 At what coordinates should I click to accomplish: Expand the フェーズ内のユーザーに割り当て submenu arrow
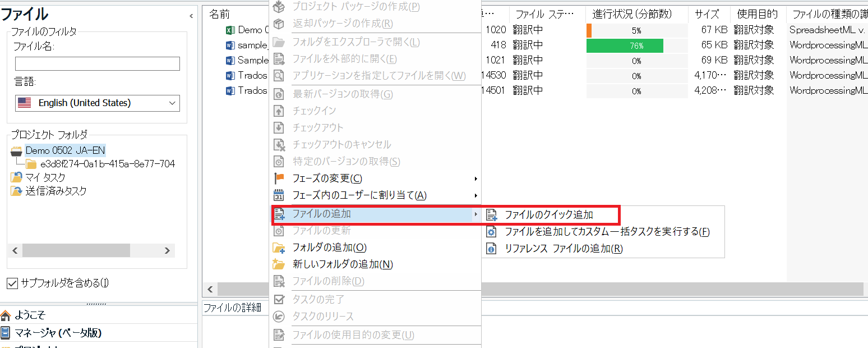tap(475, 196)
